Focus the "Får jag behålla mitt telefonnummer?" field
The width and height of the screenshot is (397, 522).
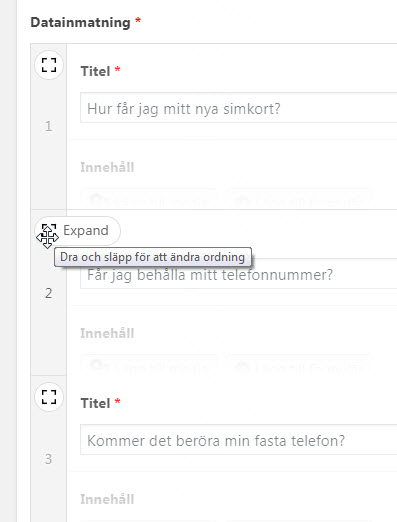[x=239, y=275]
